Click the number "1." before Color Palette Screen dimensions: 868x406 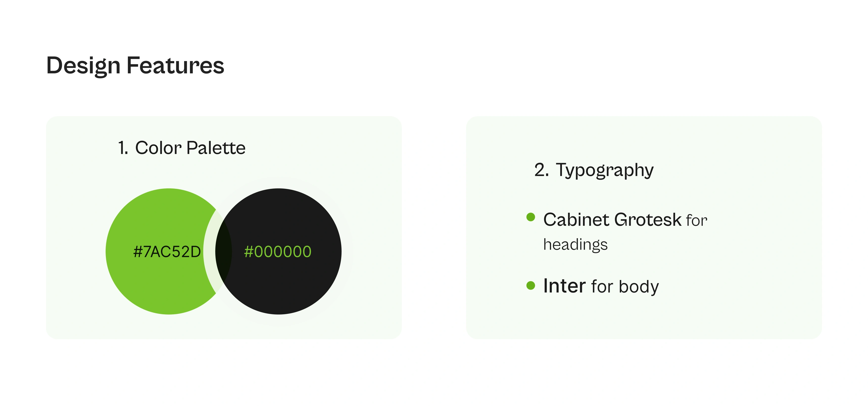(x=123, y=148)
